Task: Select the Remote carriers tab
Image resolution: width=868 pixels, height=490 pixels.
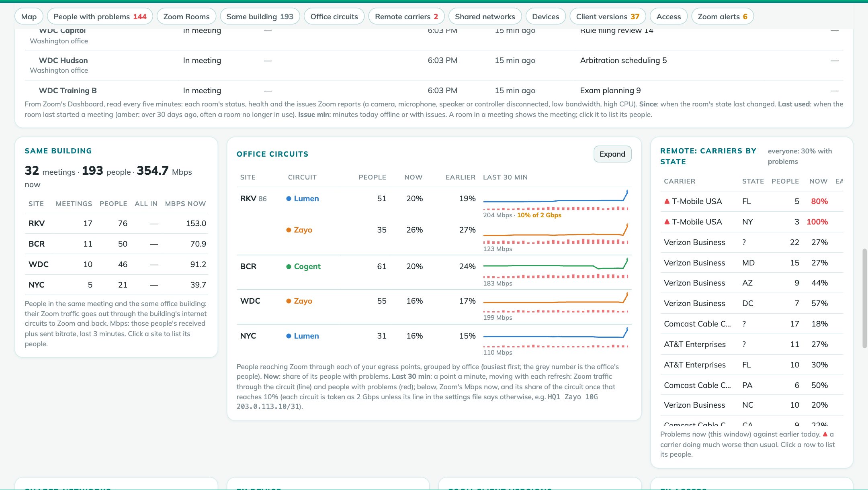Action: pyautogui.click(x=406, y=16)
